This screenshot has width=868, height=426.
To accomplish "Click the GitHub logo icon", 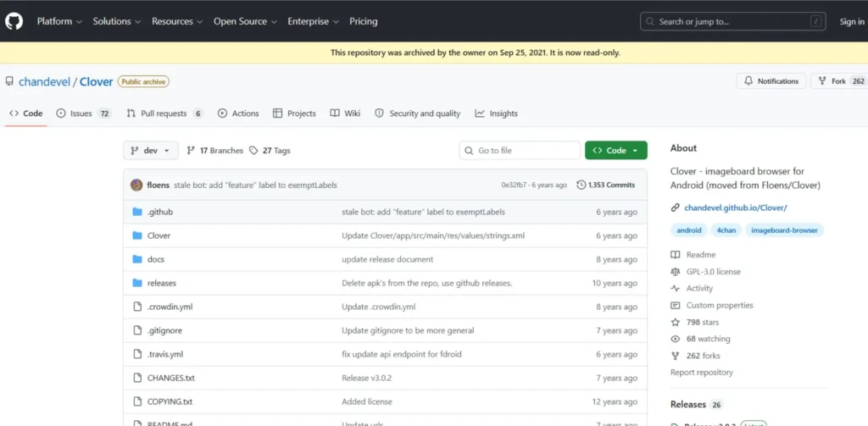I will (x=14, y=21).
